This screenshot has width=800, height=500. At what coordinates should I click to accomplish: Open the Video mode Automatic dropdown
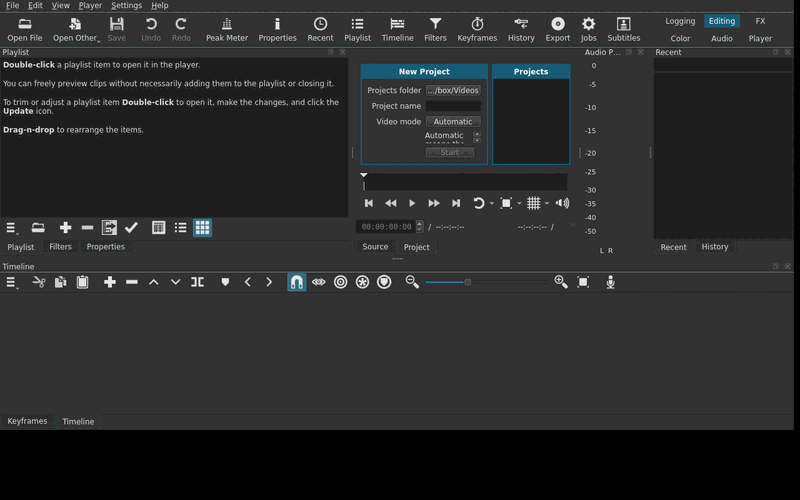tap(453, 121)
